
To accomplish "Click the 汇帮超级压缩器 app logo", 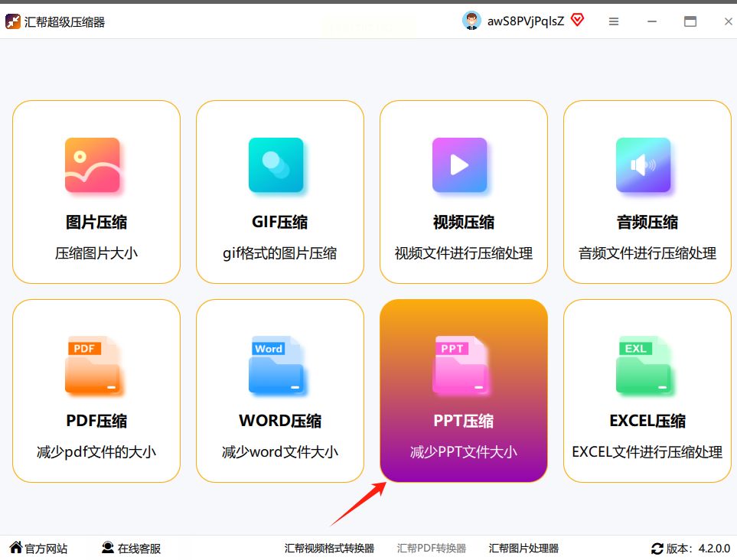I will (x=13, y=21).
